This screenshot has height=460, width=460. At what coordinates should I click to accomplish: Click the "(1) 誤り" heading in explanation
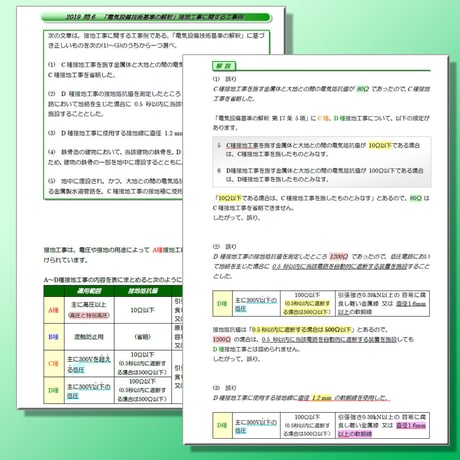tap(225, 79)
